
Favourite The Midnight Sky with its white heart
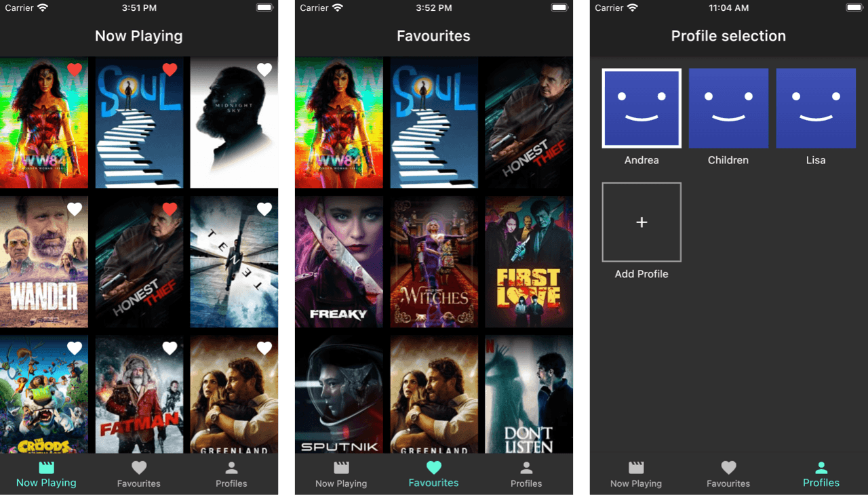(264, 69)
